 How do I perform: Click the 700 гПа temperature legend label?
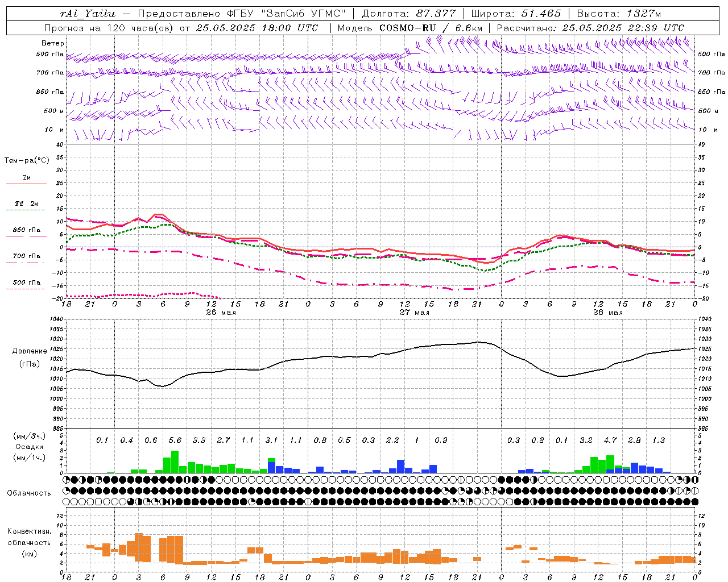(x=27, y=256)
